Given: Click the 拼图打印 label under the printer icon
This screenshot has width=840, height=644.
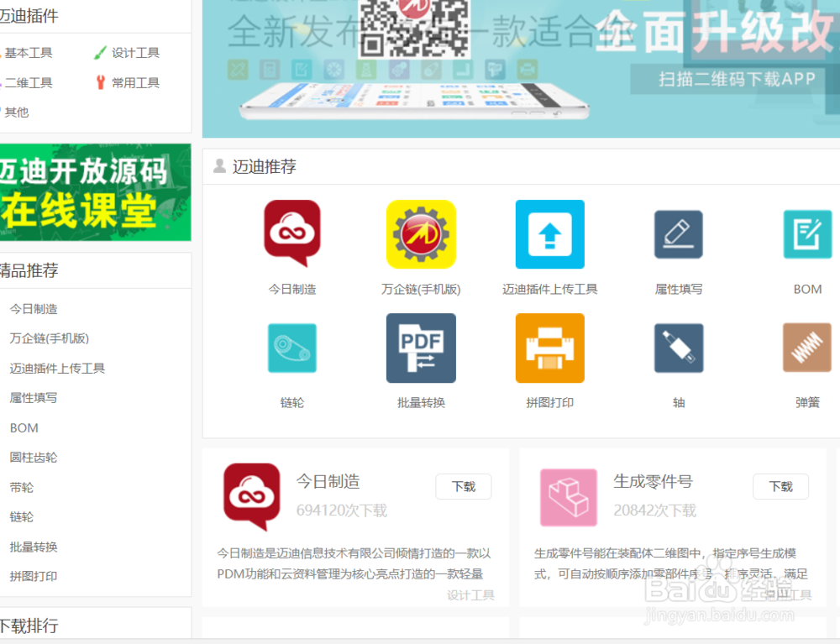Looking at the screenshot, I should 549,402.
